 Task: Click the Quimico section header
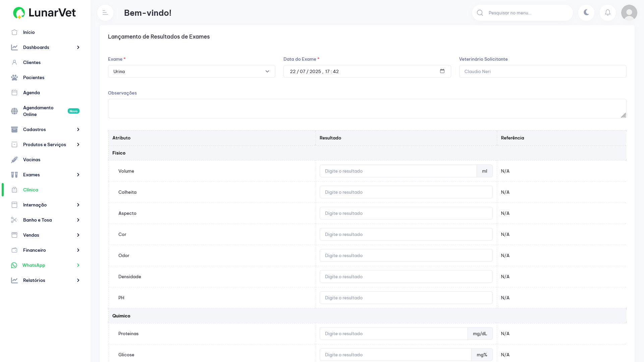click(367, 316)
